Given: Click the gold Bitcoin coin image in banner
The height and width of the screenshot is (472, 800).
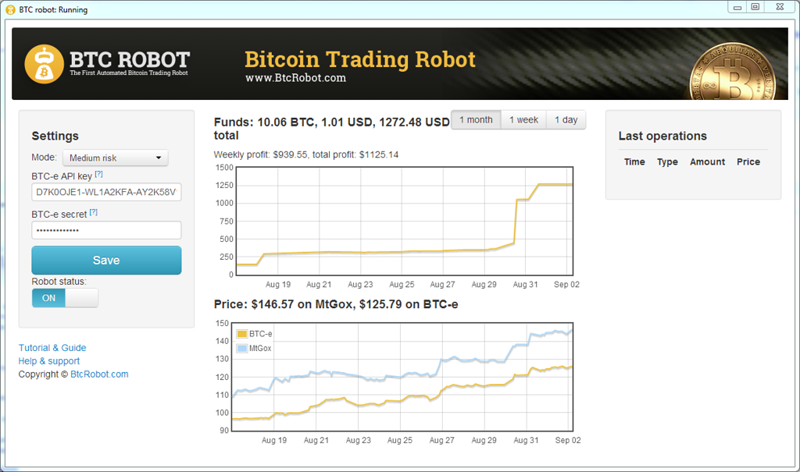Looking at the screenshot, I should [x=733, y=71].
